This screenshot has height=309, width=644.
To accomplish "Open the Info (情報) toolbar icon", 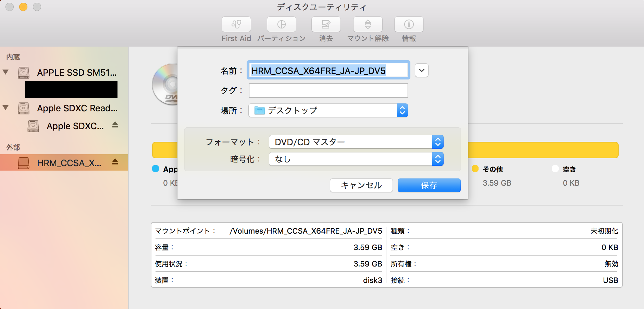I will tap(409, 24).
